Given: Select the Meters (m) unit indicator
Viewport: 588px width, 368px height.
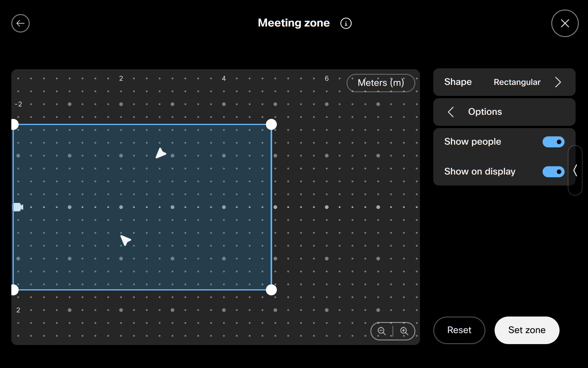Looking at the screenshot, I should coord(380,83).
